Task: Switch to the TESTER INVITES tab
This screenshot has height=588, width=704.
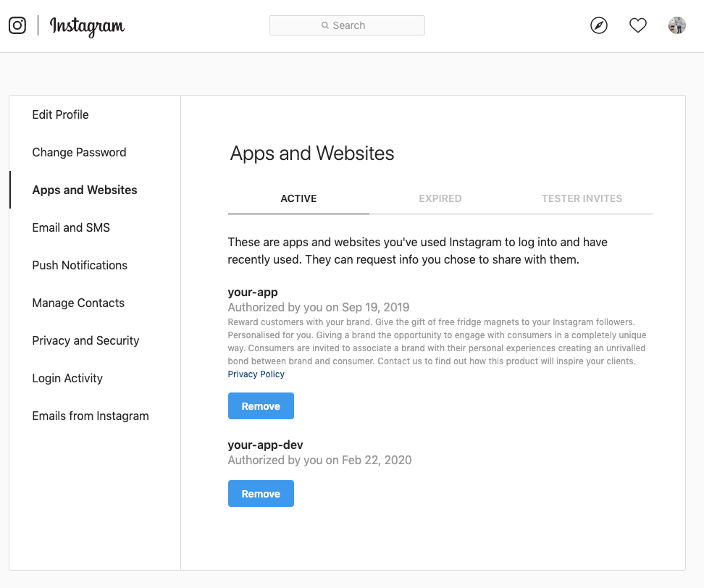Action: [582, 198]
